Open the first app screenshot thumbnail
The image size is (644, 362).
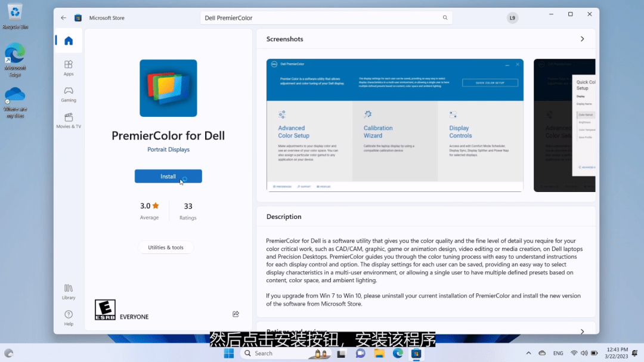pyautogui.click(x=395, y=125)
